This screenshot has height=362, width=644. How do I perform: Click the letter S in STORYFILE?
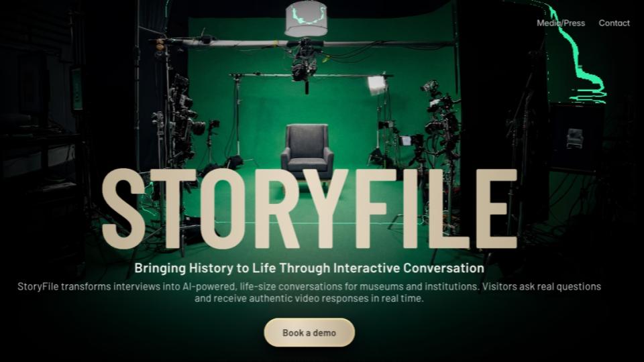coord(124,209)
